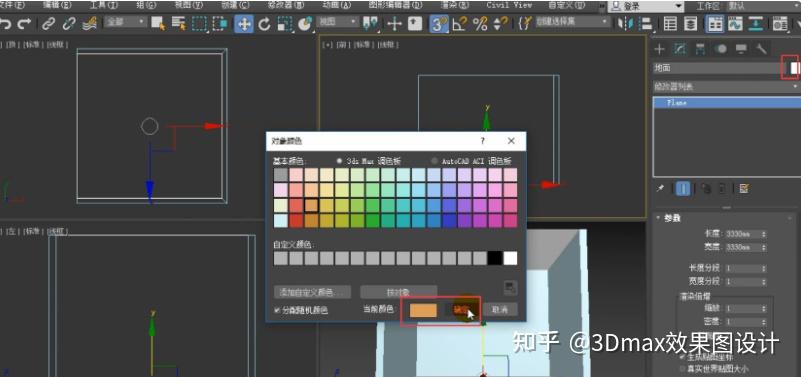Activate the Select Object tool

point(158,23)
